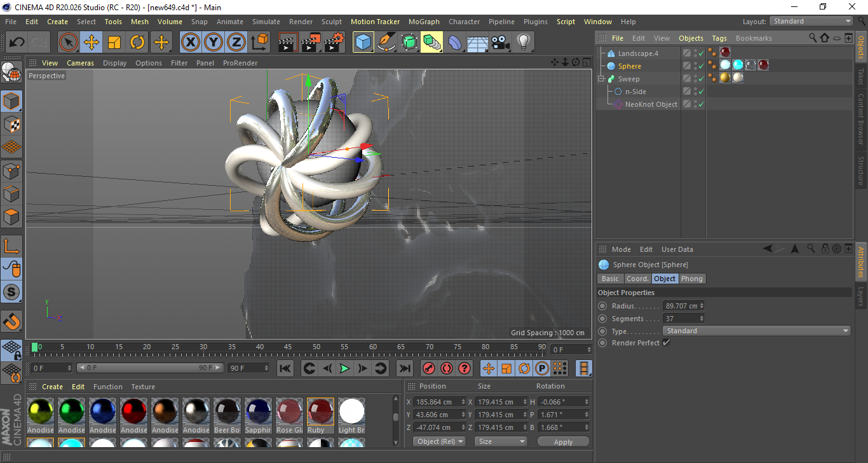
Task: Click frame 45 on the timeline
Action: click(288, 347)
